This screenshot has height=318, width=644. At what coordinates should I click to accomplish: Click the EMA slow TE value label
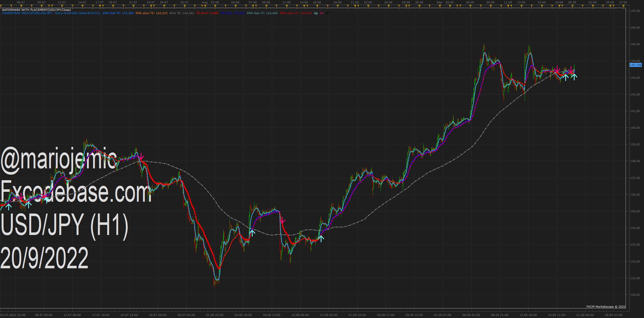click(152, 13)
